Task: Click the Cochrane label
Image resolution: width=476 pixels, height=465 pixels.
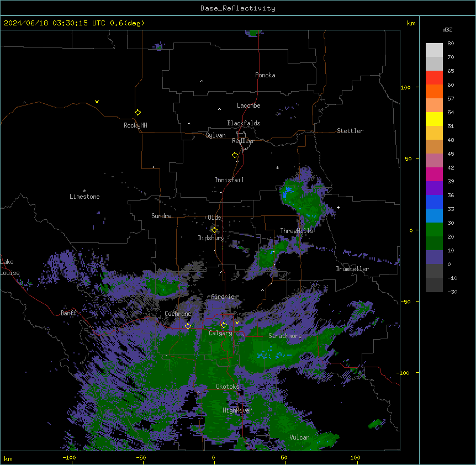Action: (x=178, y=314)
